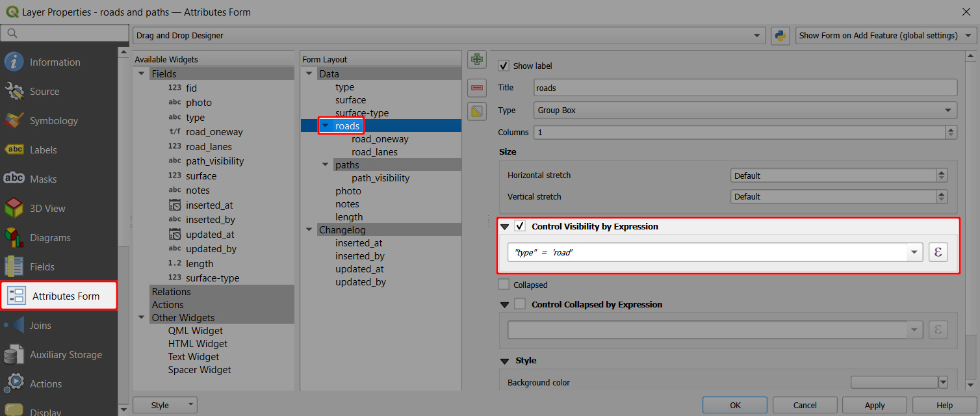The height and width of the screenshot is (416, 980).
Task: Uncheck Control Visibility by Expression checkbox
Action: (x=520, y=226)
